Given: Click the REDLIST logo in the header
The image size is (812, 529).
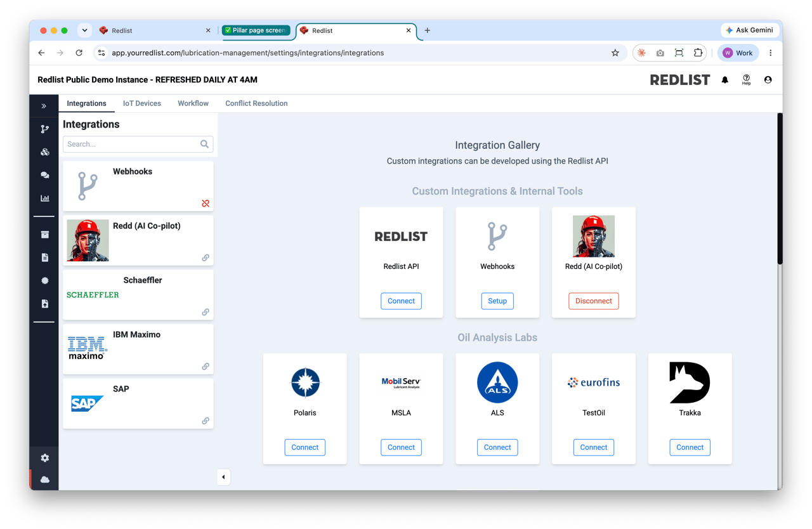Looking at the screenshot, I should tap(680, 80).
